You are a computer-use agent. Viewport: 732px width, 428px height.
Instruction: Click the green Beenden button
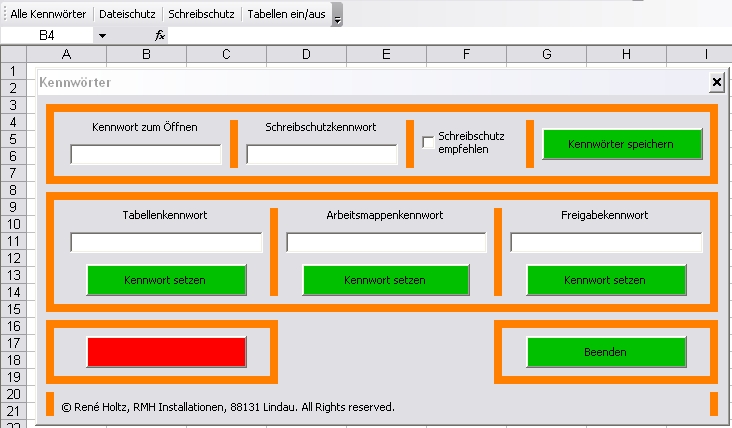[606, 352]
